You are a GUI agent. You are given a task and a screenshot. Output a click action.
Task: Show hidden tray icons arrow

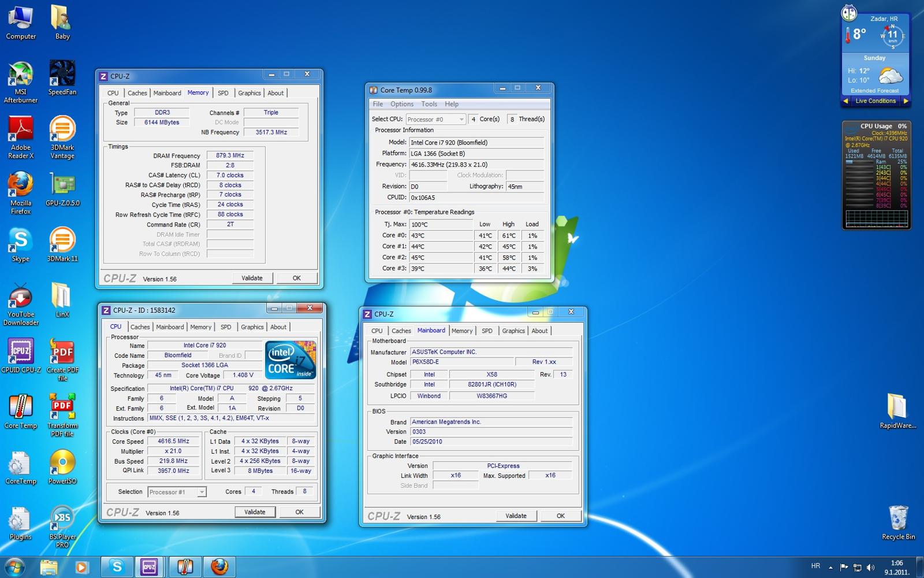click(830, 568)
